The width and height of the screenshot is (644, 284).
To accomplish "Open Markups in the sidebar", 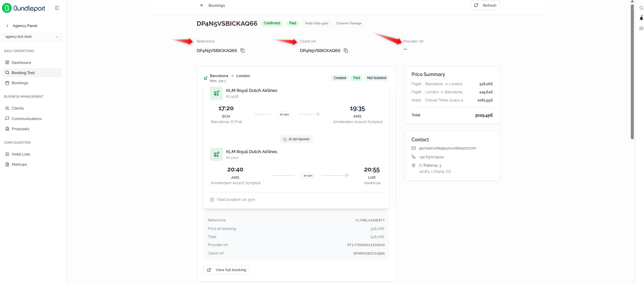I will [x=32, y=164].
